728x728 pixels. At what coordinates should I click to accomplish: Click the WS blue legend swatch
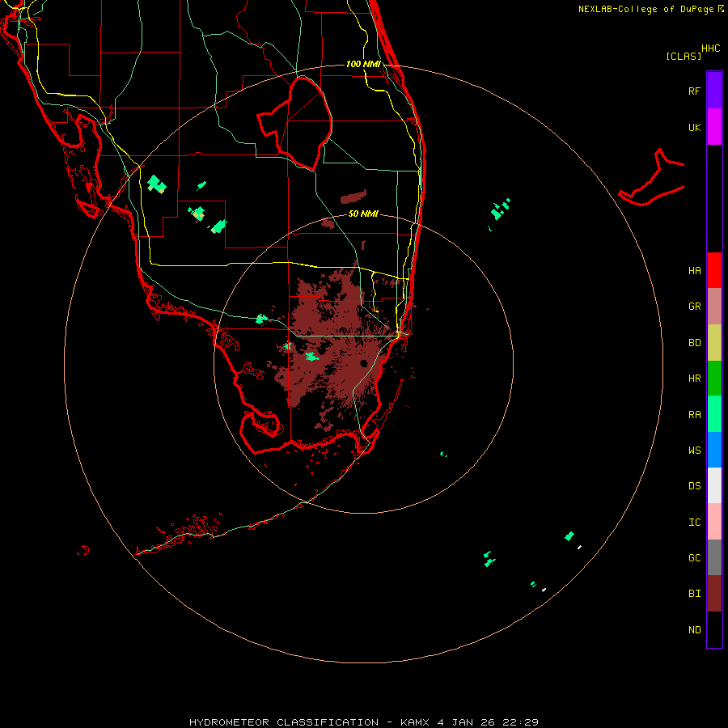tap(714, 450)
